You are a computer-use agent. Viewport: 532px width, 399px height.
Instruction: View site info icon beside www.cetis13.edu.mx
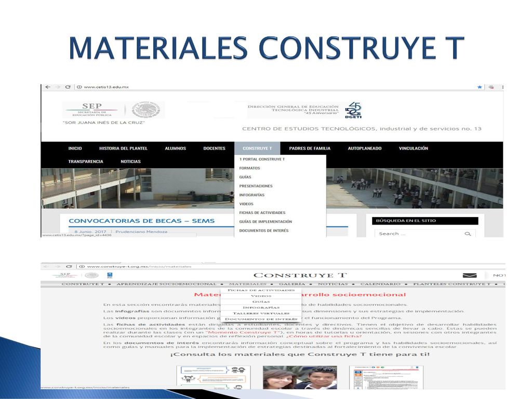(79, 87)
